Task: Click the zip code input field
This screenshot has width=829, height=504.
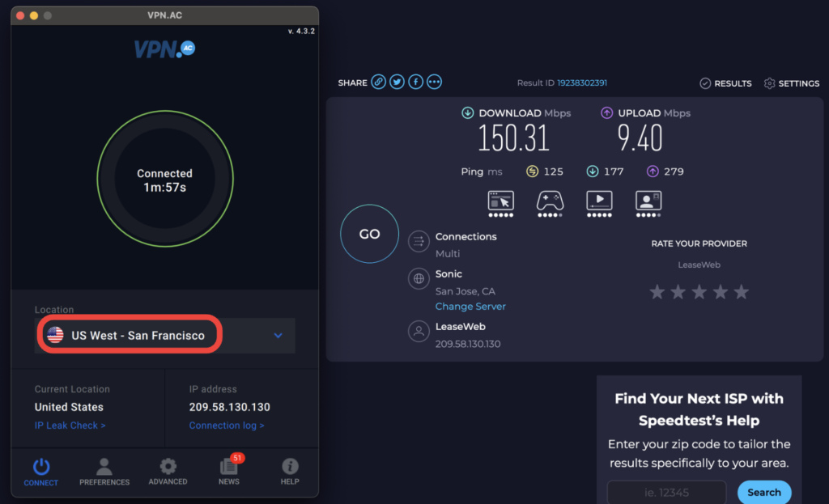Action: [x=667, y=493]
